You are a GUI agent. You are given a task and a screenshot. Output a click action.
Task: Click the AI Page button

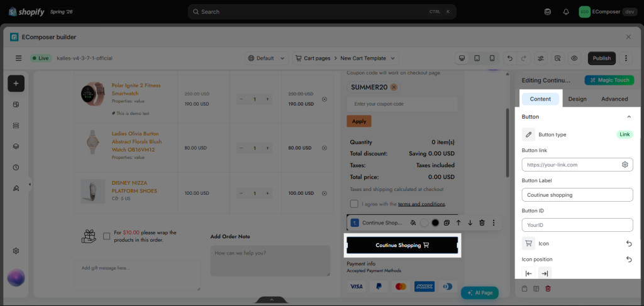click(480, 293)
